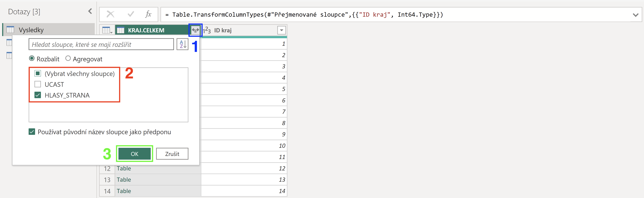
Task: Click the ID kraj cell with value 1
Action: (244, 44)
